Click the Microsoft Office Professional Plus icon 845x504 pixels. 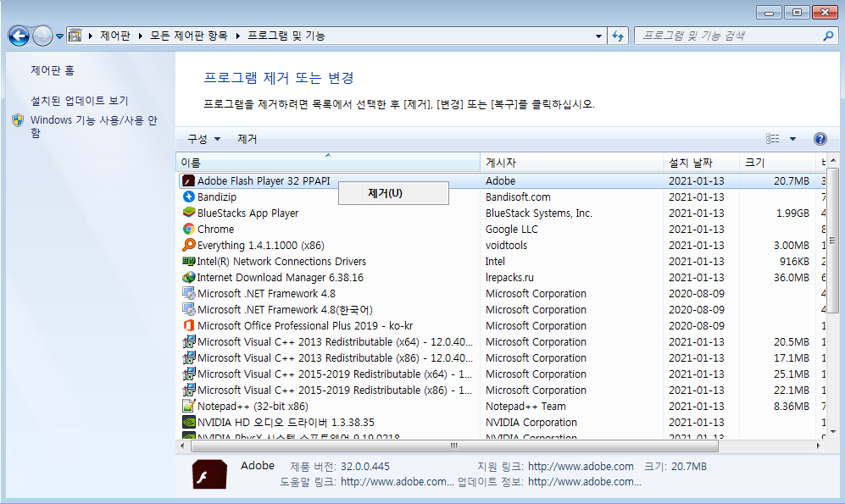click(189, 326)
